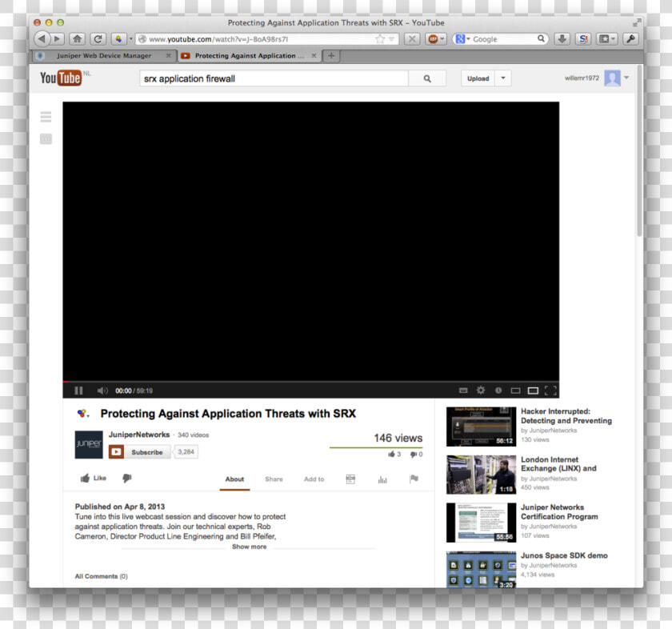The image size is (672, 629).
Task: Close the Juniper Web Device Manager tab
Action: pyautogui.click(x=169, y=56)
